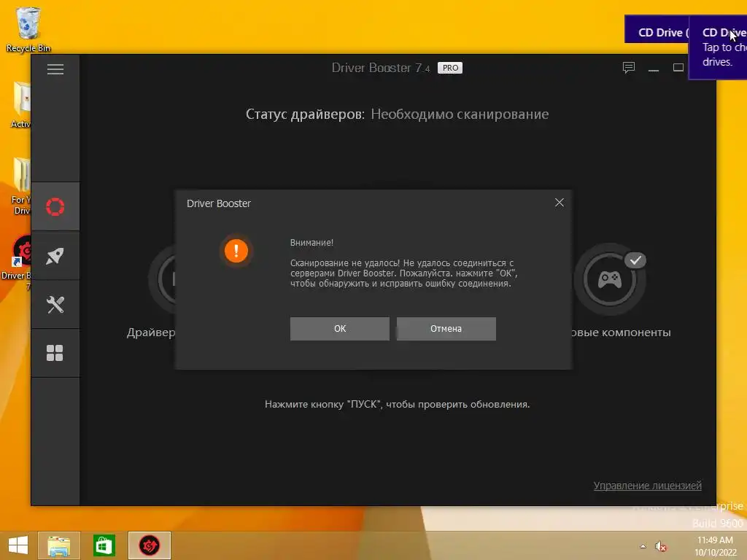Open the Tools wrench sidebar icon
The width and height of the screenshot is (747, 560).
click(55, 304)
